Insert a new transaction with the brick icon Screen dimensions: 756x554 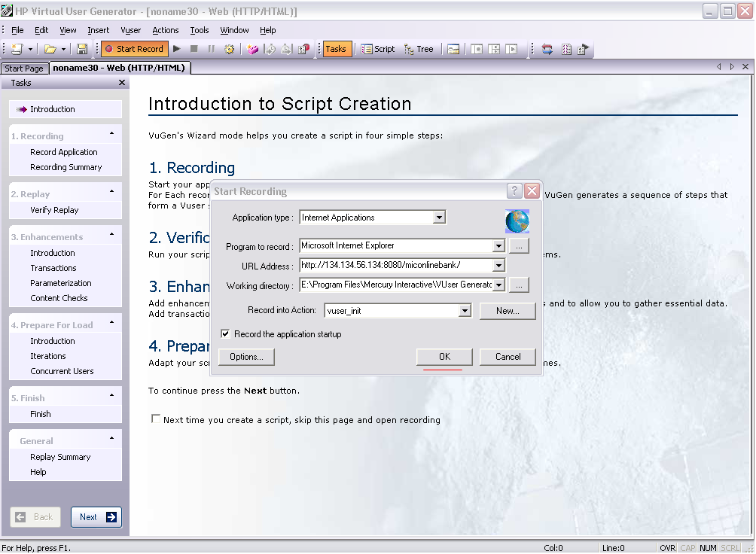(x=253, y=48)
